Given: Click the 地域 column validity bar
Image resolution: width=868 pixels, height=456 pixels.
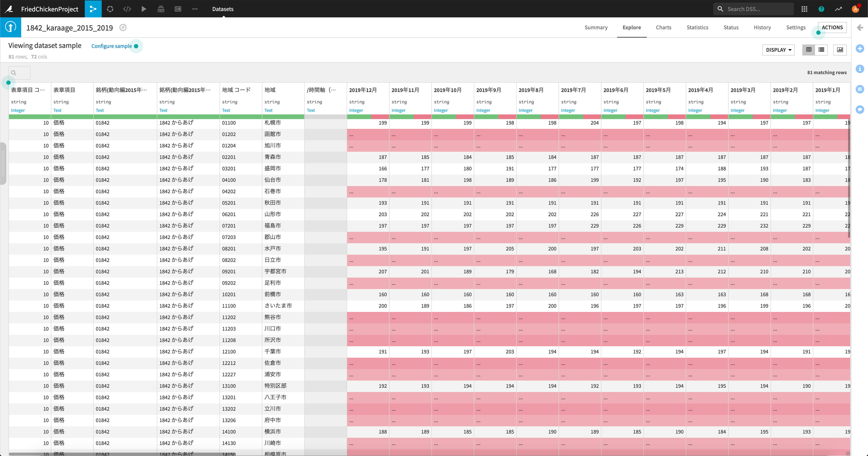Looking at the screenshot, I should [283, 117].
